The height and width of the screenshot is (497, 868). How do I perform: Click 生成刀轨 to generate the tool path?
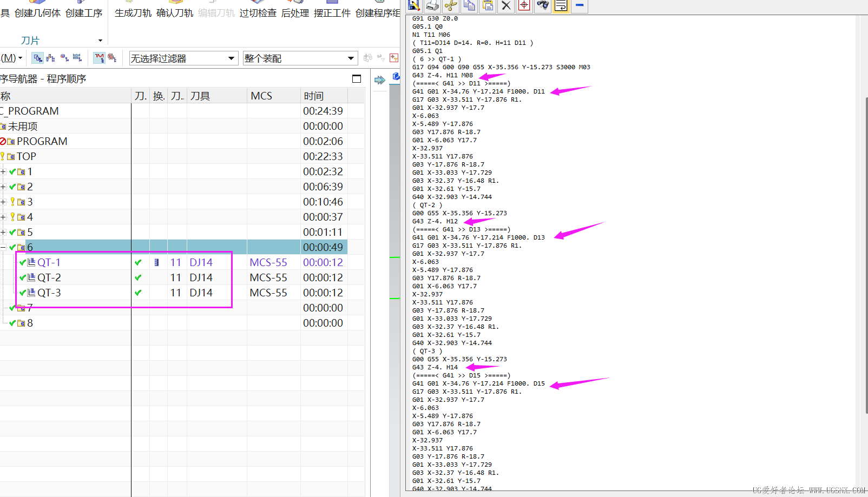coord(133,13)
